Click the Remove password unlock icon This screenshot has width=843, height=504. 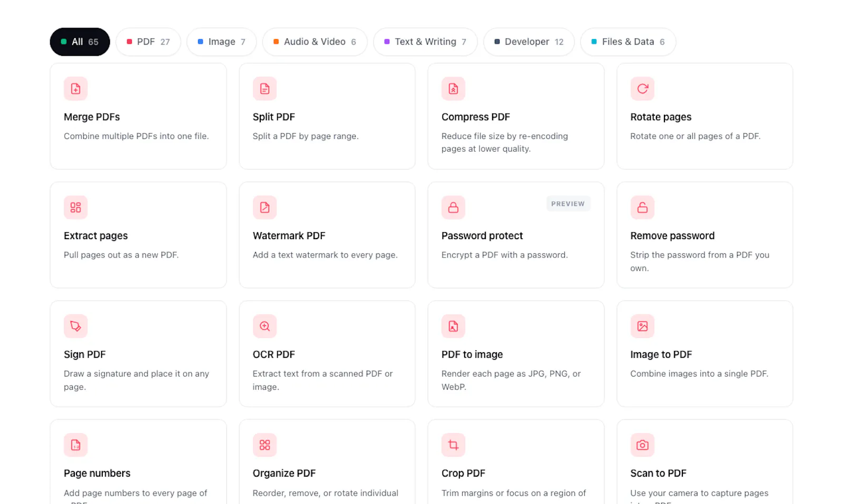[642, 207]
